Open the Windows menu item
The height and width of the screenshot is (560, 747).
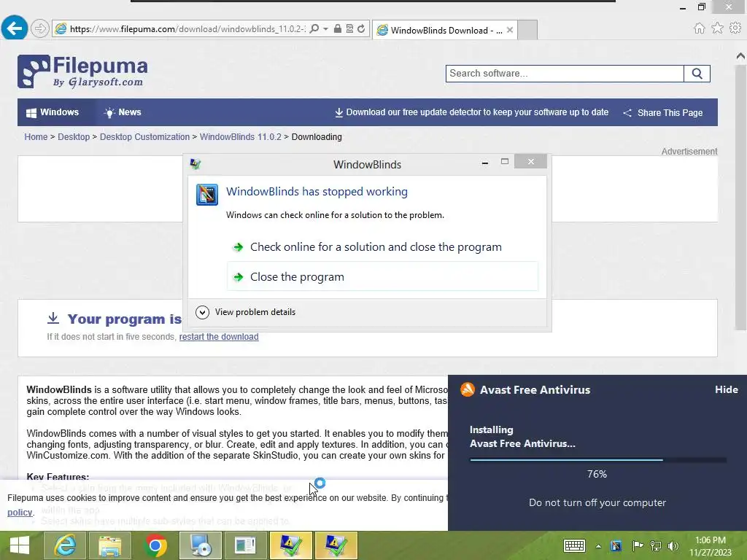(x=53, y=112)
